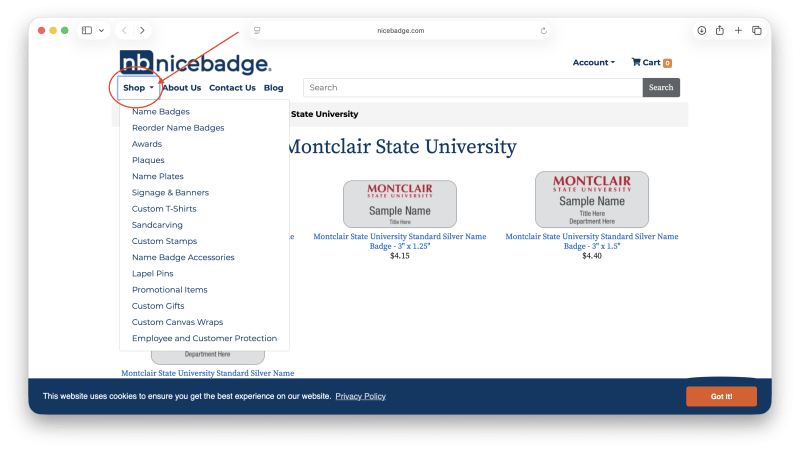This screenshot has width=800, height=450.
Task: Click the State University breadcrumb text
Action: (x=324, y=114)
